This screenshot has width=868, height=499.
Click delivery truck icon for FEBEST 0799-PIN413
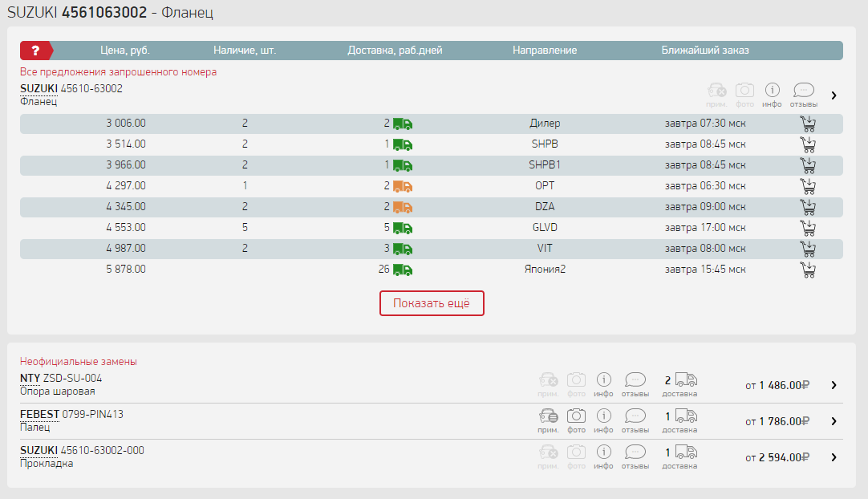[686, 416]
